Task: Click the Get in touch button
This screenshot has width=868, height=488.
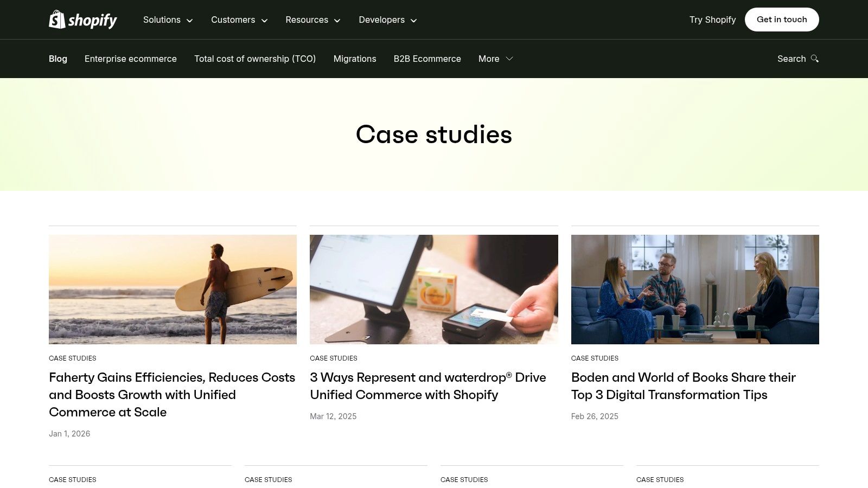Action: 782,20
